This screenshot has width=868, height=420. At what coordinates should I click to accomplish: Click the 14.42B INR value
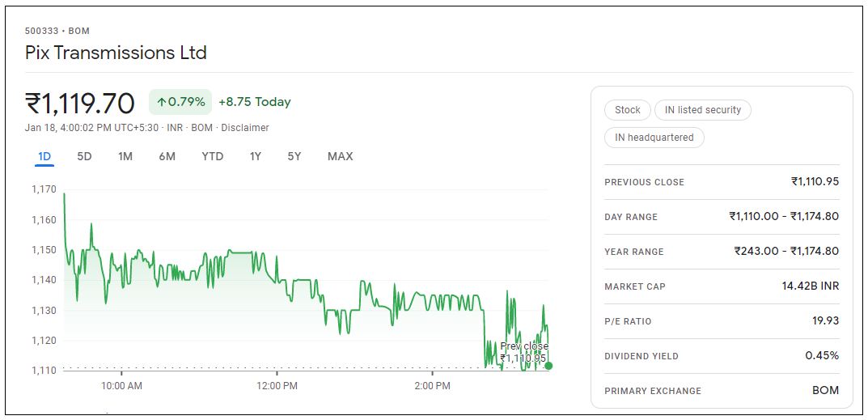click(x=811, y=286)
